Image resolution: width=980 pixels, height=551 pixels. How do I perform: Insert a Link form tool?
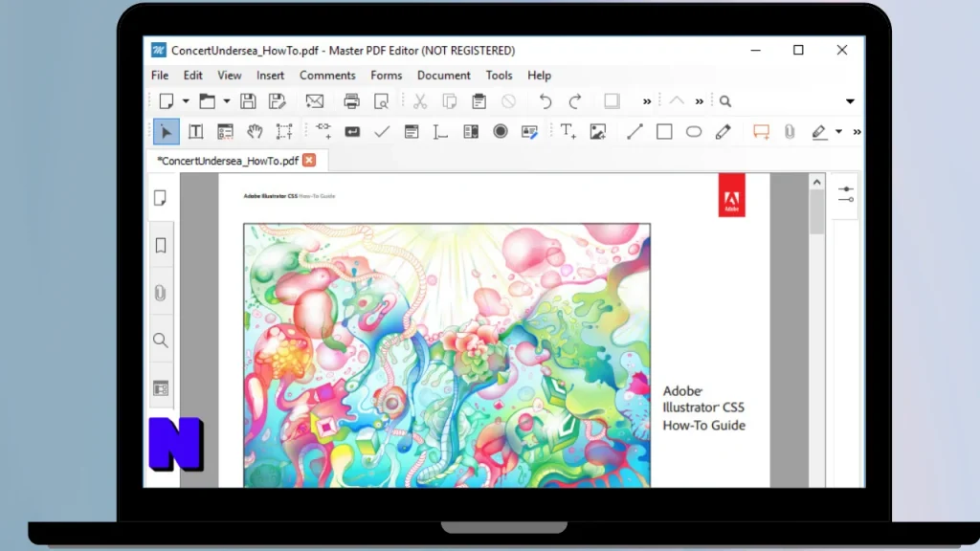(x=323, y=130)
